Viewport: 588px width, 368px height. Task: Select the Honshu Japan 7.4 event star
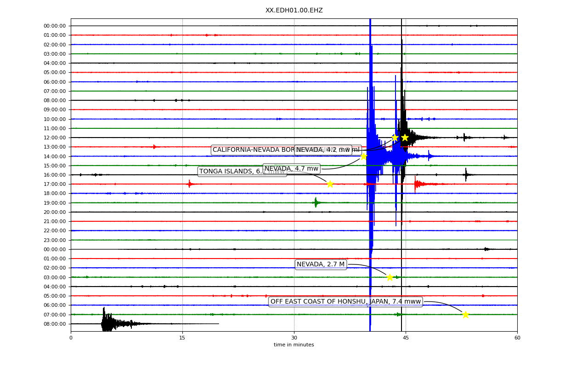pyautogui.click(x=465, y=315)
